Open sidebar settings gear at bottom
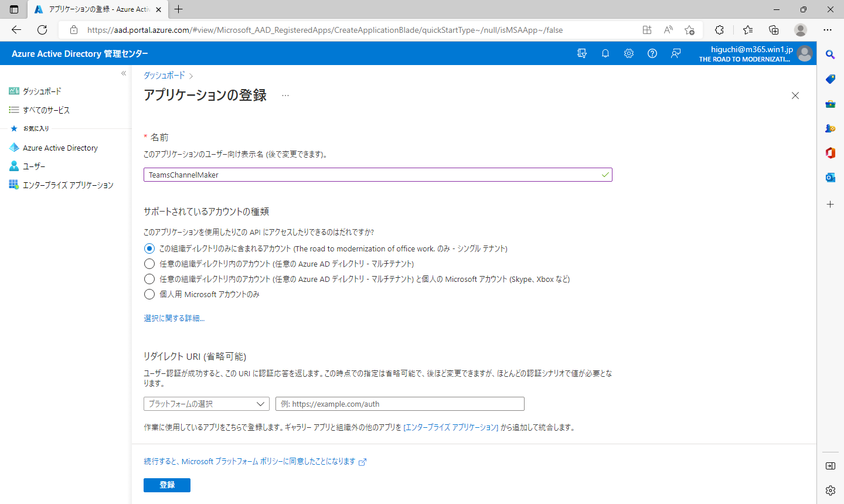Screen dimensions: 844x504 (831, 491)
